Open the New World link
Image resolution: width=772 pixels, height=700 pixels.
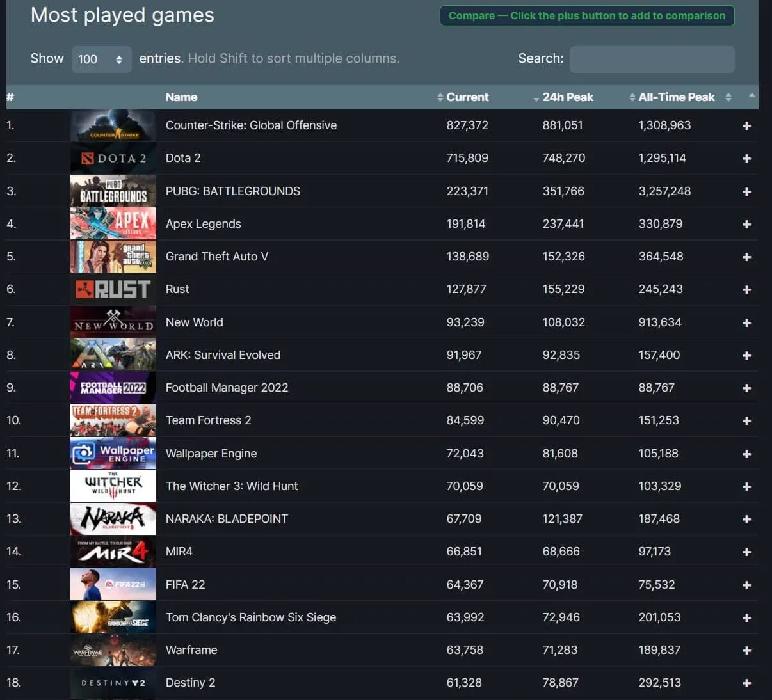195,322
